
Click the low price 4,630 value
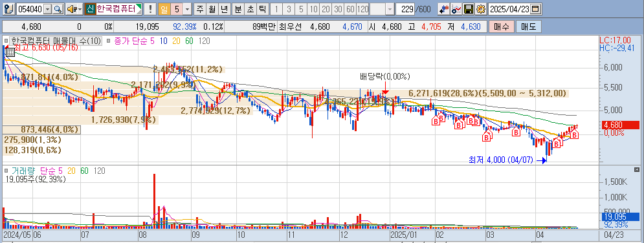(471, 27)
